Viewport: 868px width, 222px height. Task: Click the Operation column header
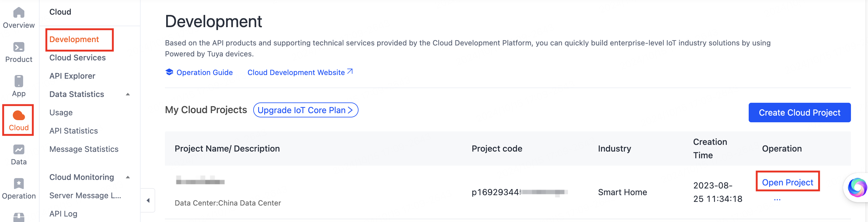(x=782, y=149)
